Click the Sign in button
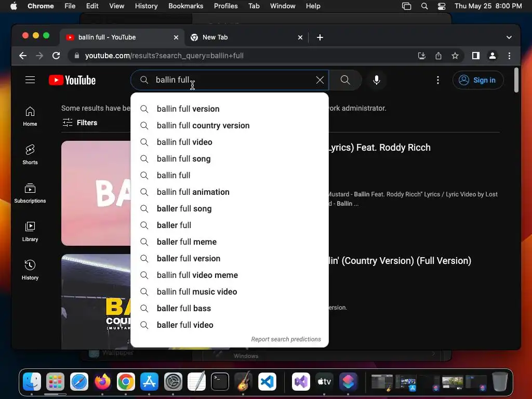Viewport: 532px width, 399px height. 478,80
